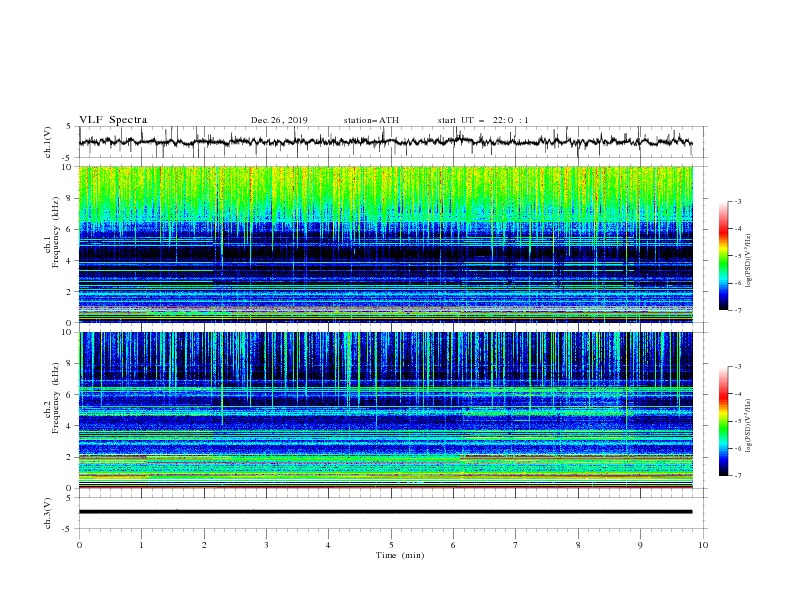Screen dimensions: 792x612
Task: Click the "5" minute tick label on time axis
Action: (x=391, y=545)
